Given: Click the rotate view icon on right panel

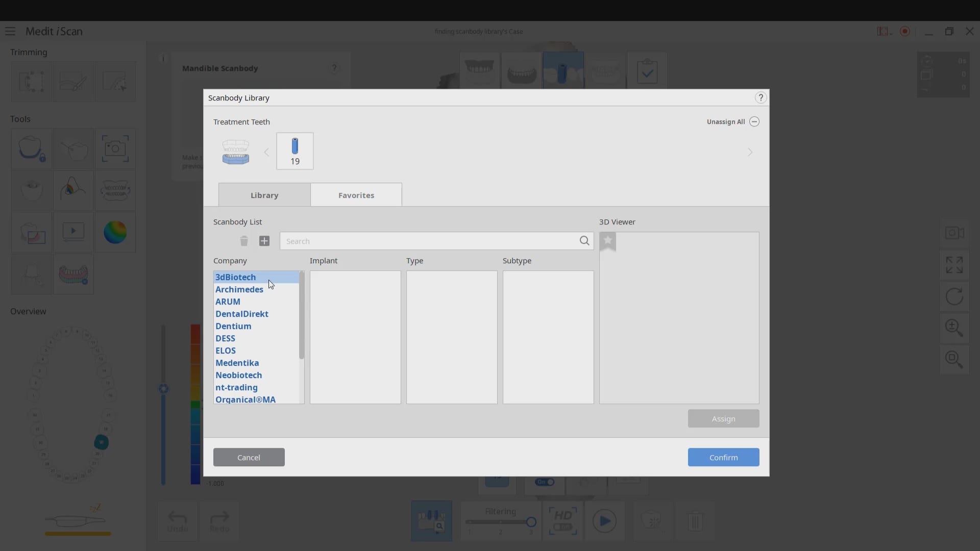Looking at the screenshot, I should 954,296.
